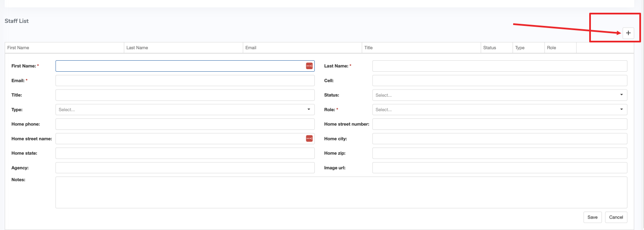Click inside the Notes text area
Viewport: 644px width, 230px height.
pyautogui.click(x=341, y=192)
